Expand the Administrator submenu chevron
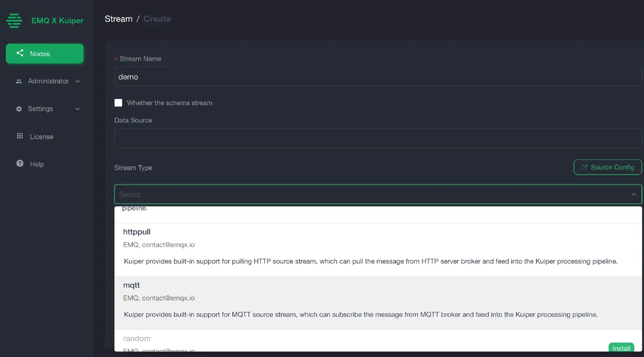 (x=78, y=81)
